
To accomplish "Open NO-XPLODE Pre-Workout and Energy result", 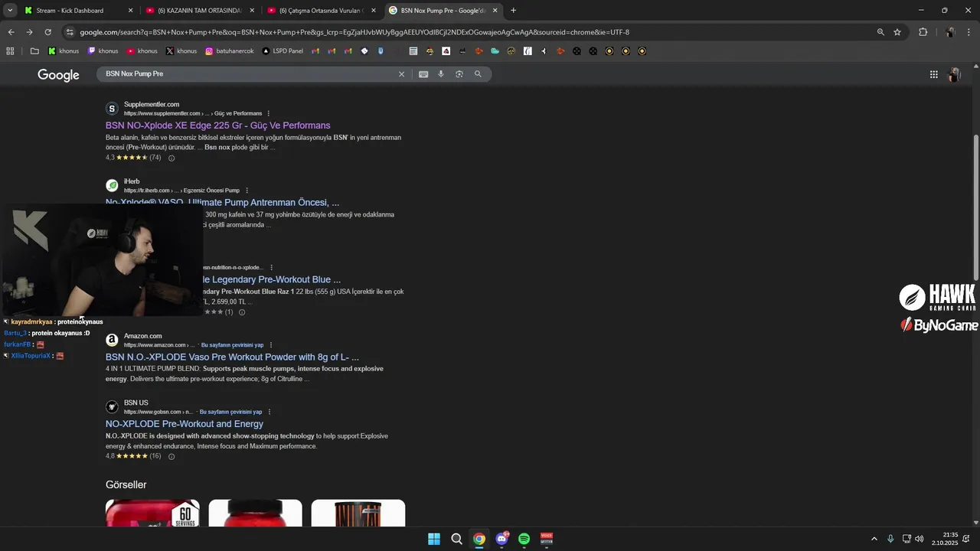I will (x=185, y=424).
